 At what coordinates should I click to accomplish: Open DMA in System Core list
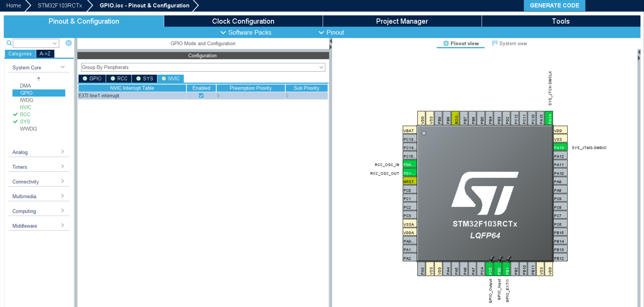[x=25, y=86]
